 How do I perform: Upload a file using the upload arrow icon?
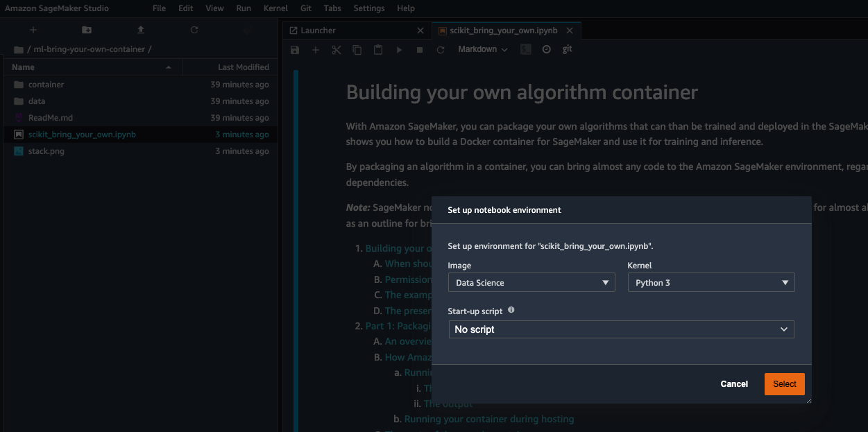[x=140, y=30]
